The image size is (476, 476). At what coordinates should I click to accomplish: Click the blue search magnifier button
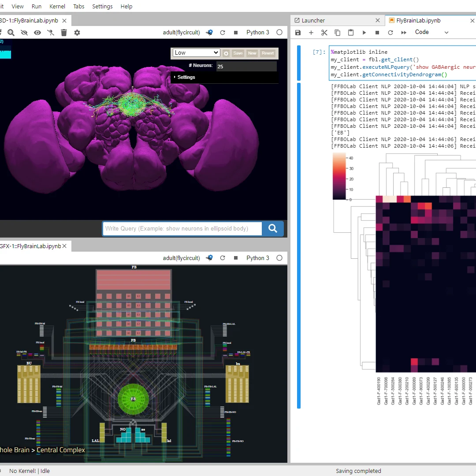pyautogui.click(x=273, y=229)
